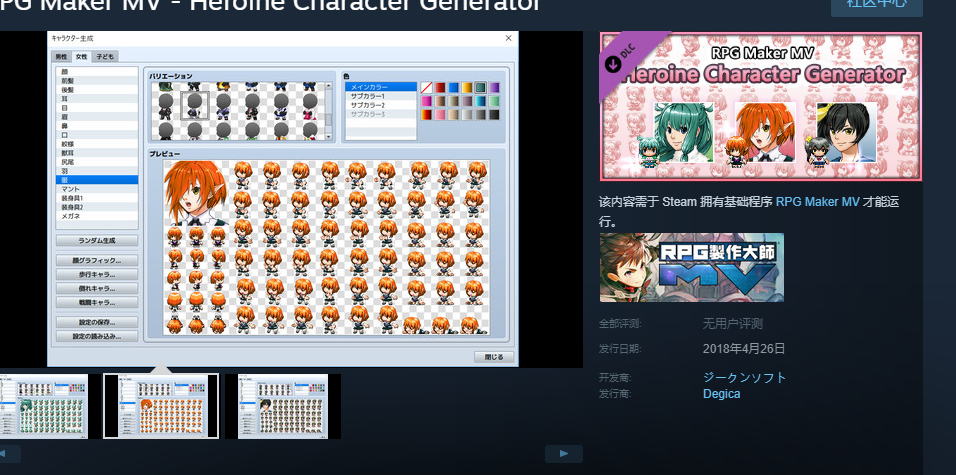Image resolution: width=956 pixels, height=475 pixels.
Task: Click the 設定の読み込み... button
Action: (97, 336)
